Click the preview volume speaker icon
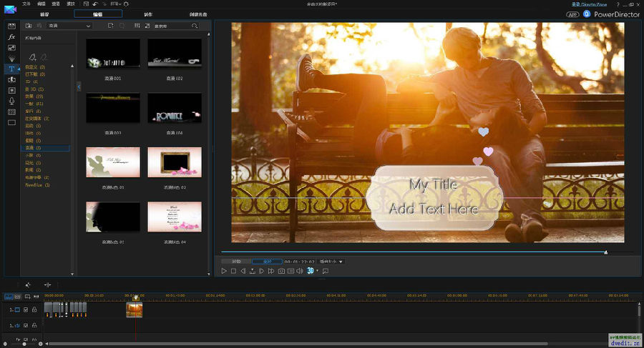 [300, 272]
